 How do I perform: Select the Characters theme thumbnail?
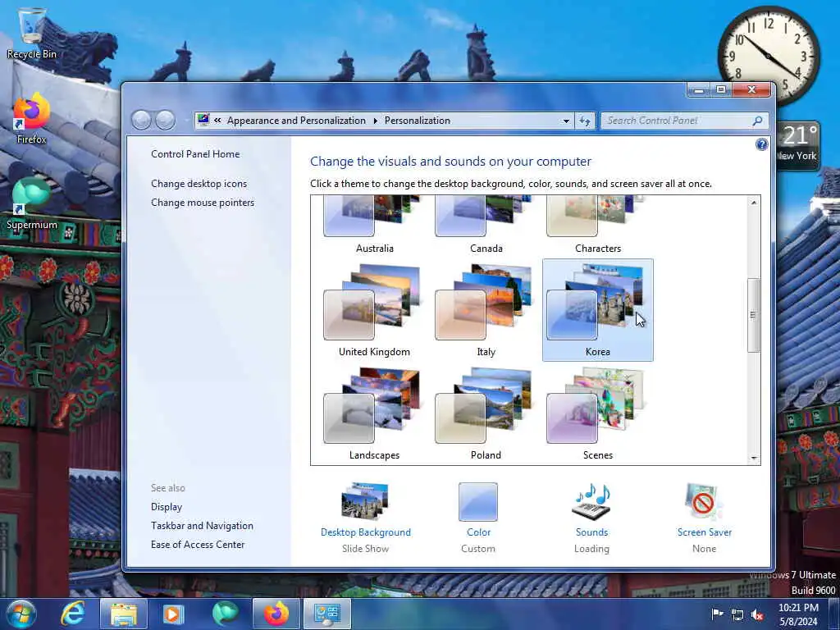tap(597, 225)
